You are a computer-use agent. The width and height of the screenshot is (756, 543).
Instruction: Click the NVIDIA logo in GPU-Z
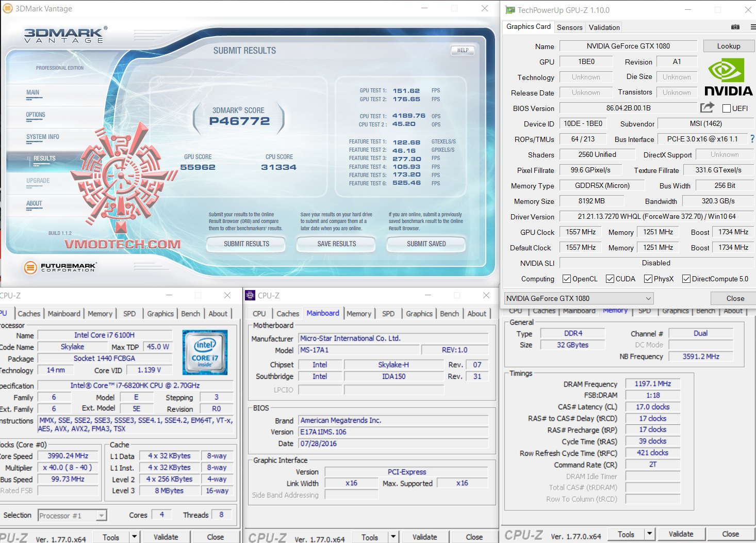(x=728, y=77)
